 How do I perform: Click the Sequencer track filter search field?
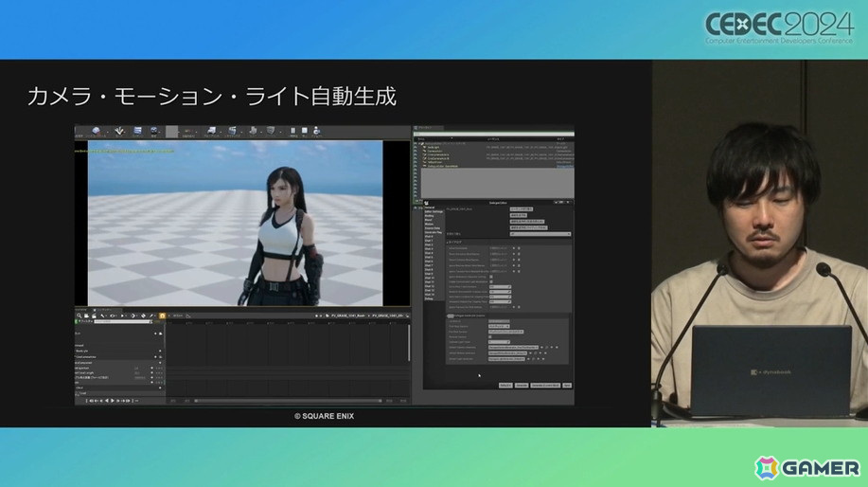[x=122, y=321]
